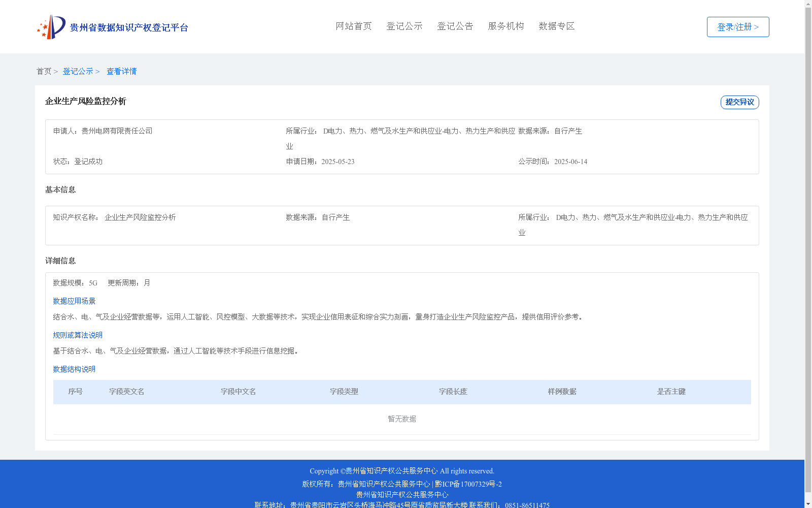
Task: Open the 规则或算法说明 section link
Action: 77,335
